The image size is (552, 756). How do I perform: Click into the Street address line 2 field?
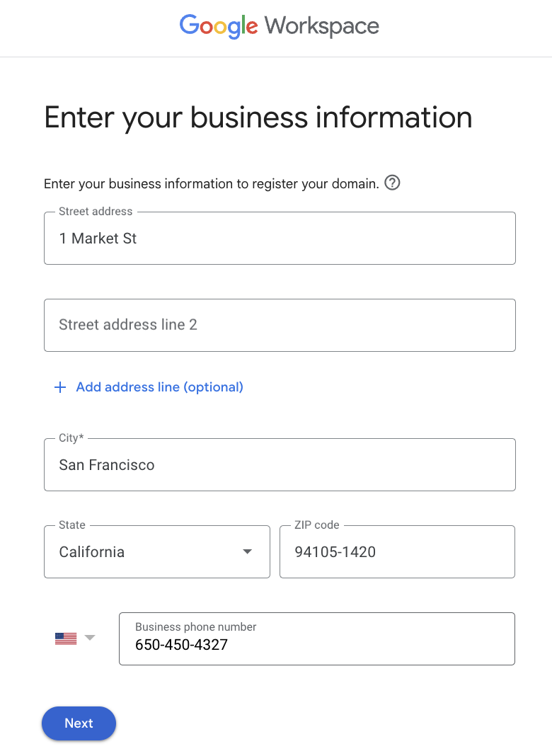(280, 326)
